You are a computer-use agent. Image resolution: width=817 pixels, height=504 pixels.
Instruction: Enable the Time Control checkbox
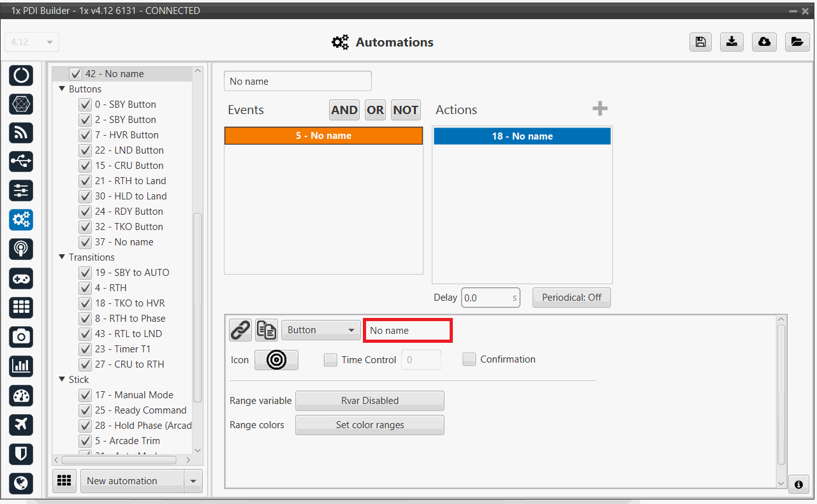pyautogui.click(x=330, y=360)
